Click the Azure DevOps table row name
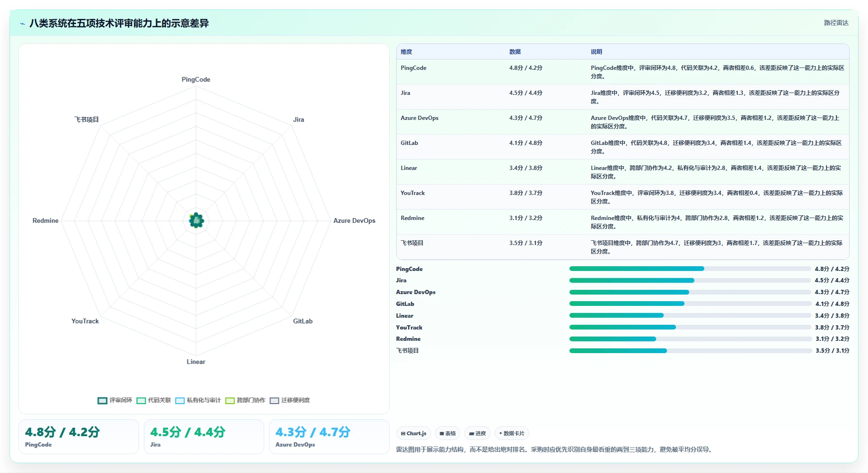The image size is (868, 473). (419, 118)
